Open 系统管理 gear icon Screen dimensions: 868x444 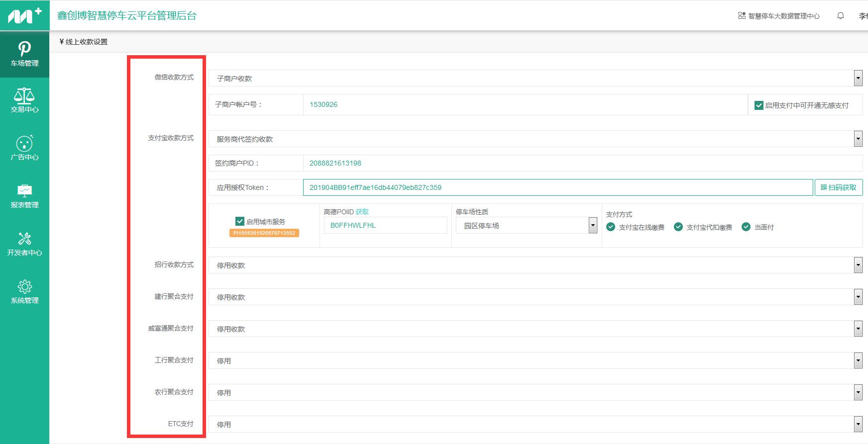(x=24, y=286)
